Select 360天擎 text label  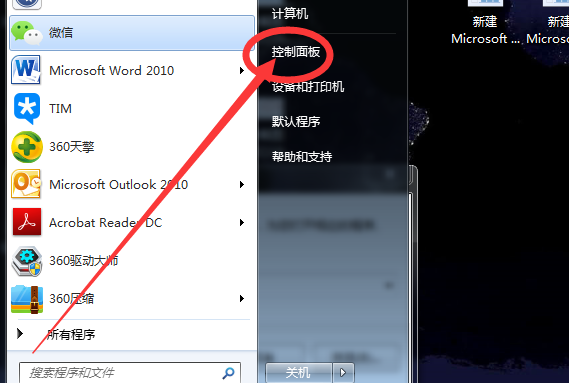pyautogui.click(x=72, y=147)
